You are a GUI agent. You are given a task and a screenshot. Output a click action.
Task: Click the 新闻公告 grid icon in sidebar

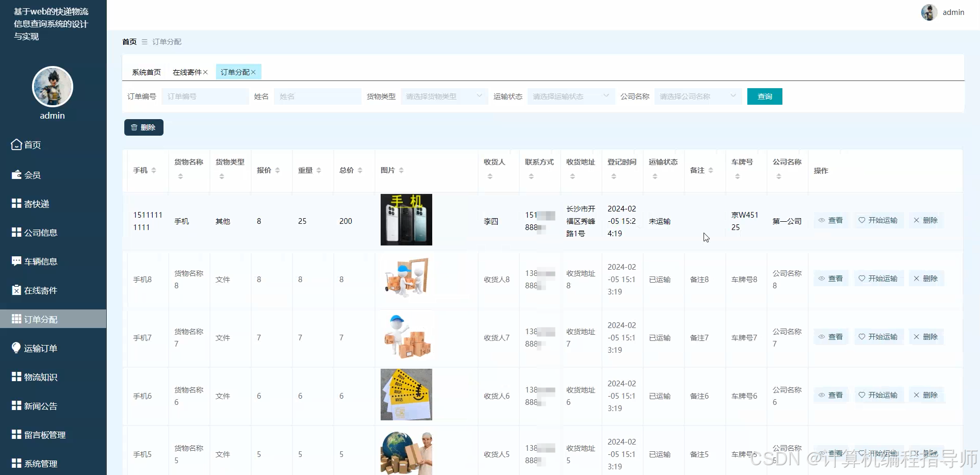pyautogui.click(x=17, y=406)
